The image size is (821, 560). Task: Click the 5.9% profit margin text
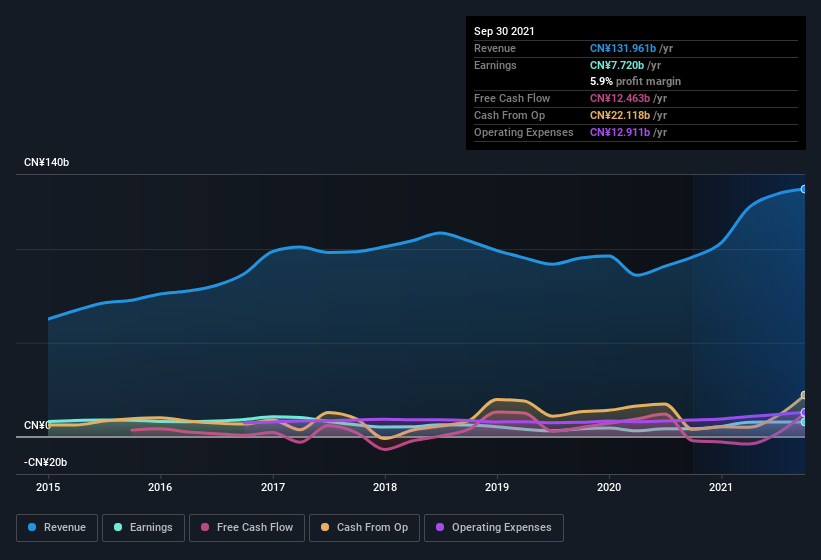(636, 81)
